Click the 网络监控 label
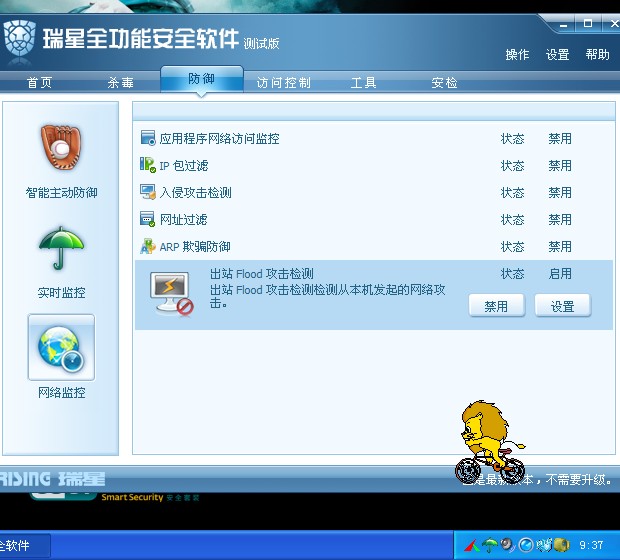This screenshot has height=560, width=620. 61,393
